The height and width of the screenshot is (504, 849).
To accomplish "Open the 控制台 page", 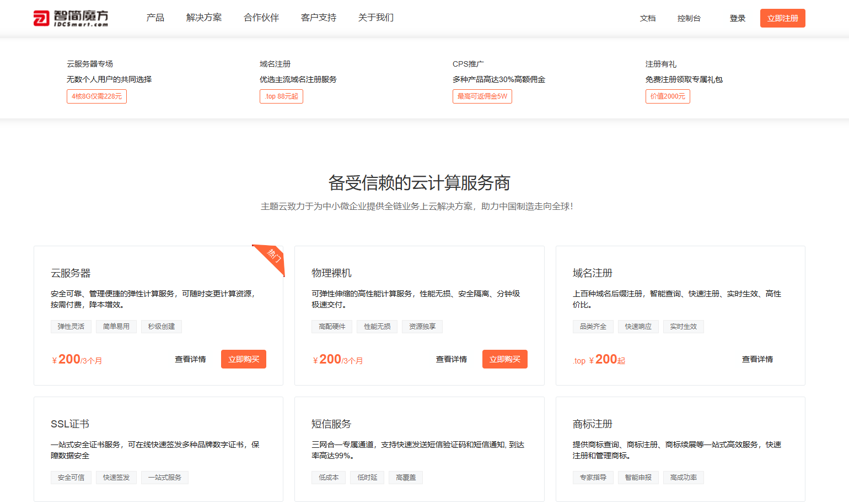I will pyautogui.click(x=689, y=17).
